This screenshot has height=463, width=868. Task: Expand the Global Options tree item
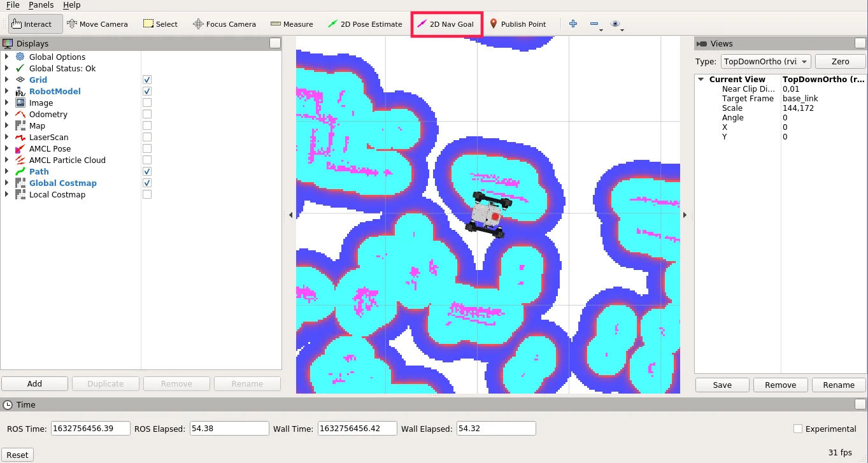coord(7,57)
